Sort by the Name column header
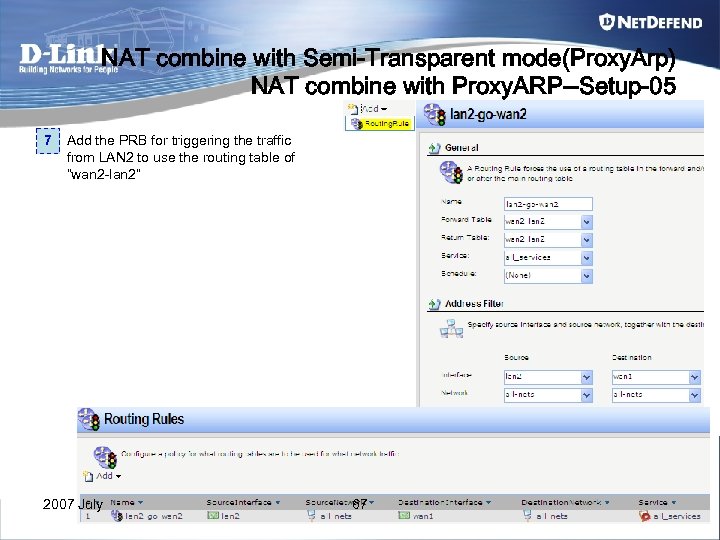Viewport: 720px width, 540px height. (x=126, y=502)
